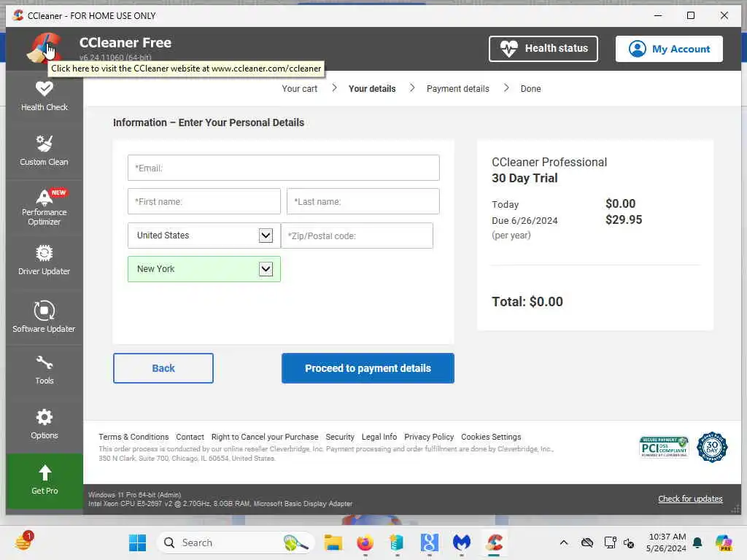Image resolution: width=747 pixels, height=560 pixels.
Task: Open the notifications bell in the tray
Action: click(697, 542)
